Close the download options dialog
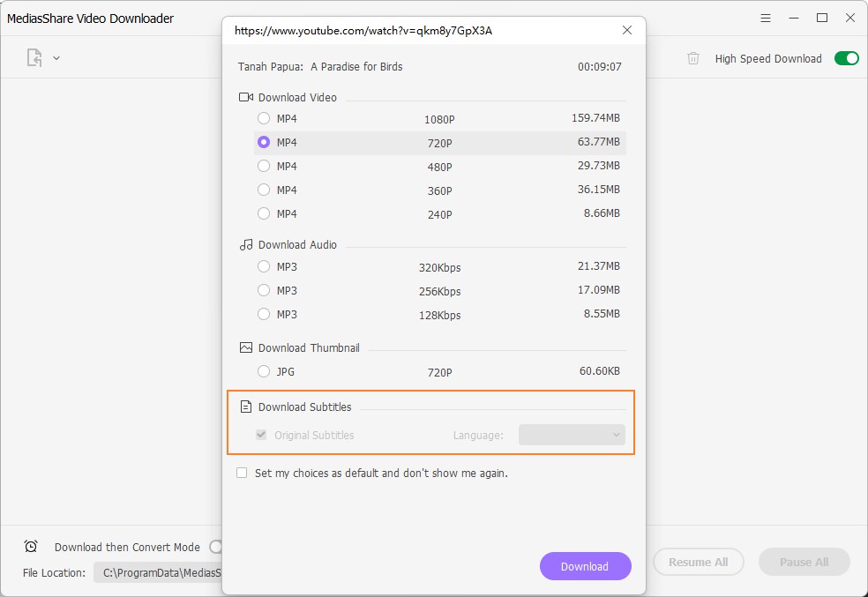Image resolution: width=868 pixels, height=597 pixels. 627,30
